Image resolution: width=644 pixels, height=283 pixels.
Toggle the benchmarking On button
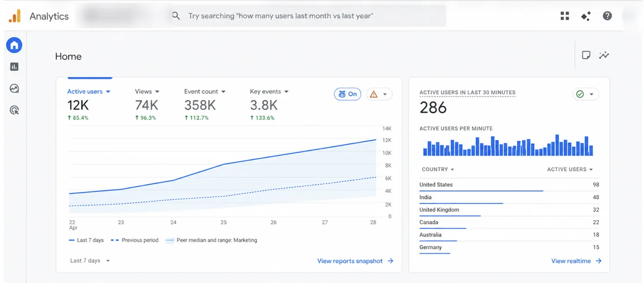[x=347, y=94]
